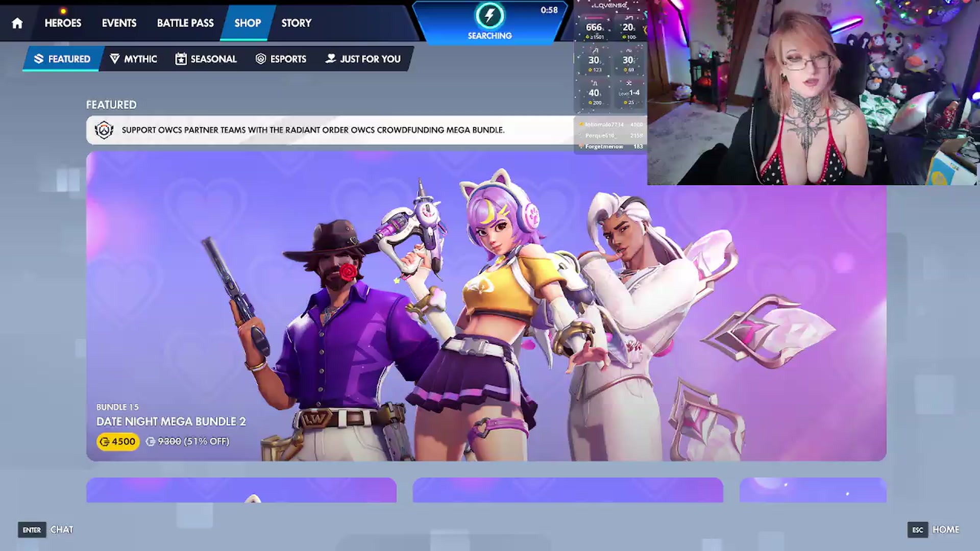Click the Seasonal calendar icon
The height and width of the screenshot is (551, 980).
pyautogui.click(x=181, y=59)
